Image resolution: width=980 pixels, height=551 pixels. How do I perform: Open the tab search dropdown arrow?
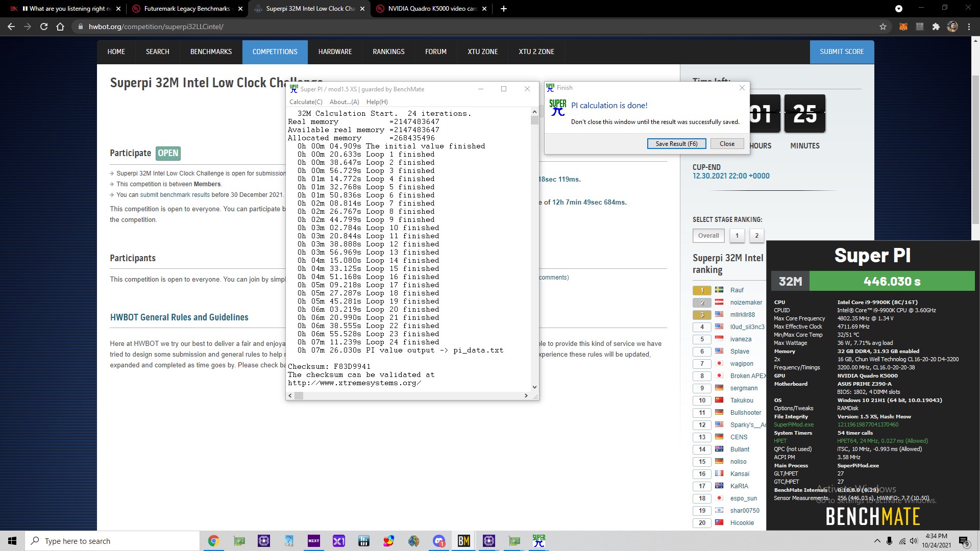coord(899,9)
